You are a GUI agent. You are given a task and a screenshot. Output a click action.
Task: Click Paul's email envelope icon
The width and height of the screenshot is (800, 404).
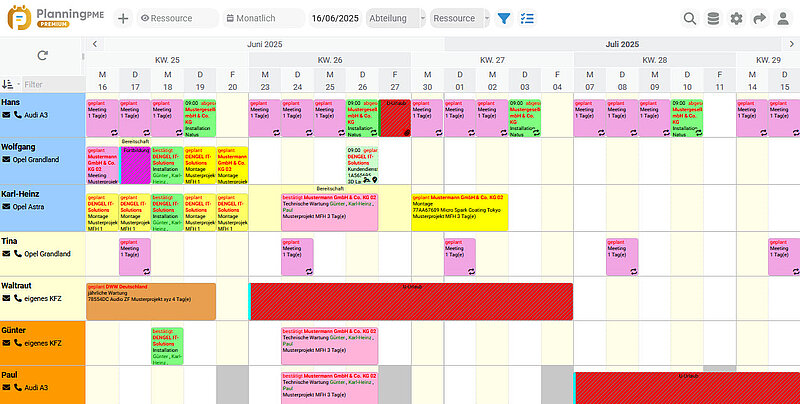(x=6, y=388)
